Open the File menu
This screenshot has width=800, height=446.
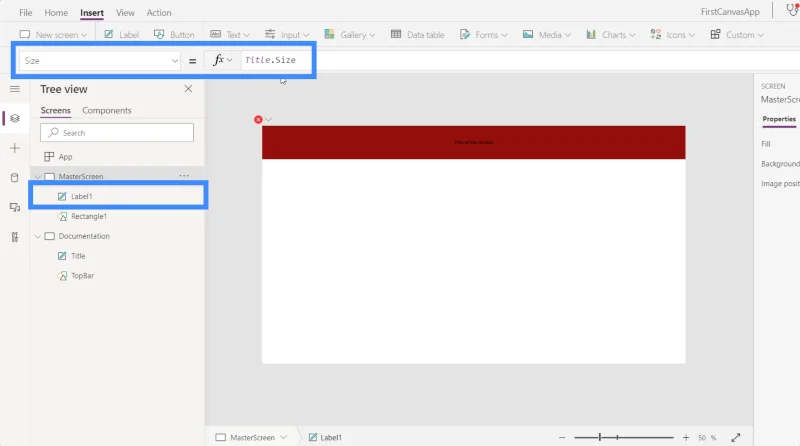click(x=26, y=13)
